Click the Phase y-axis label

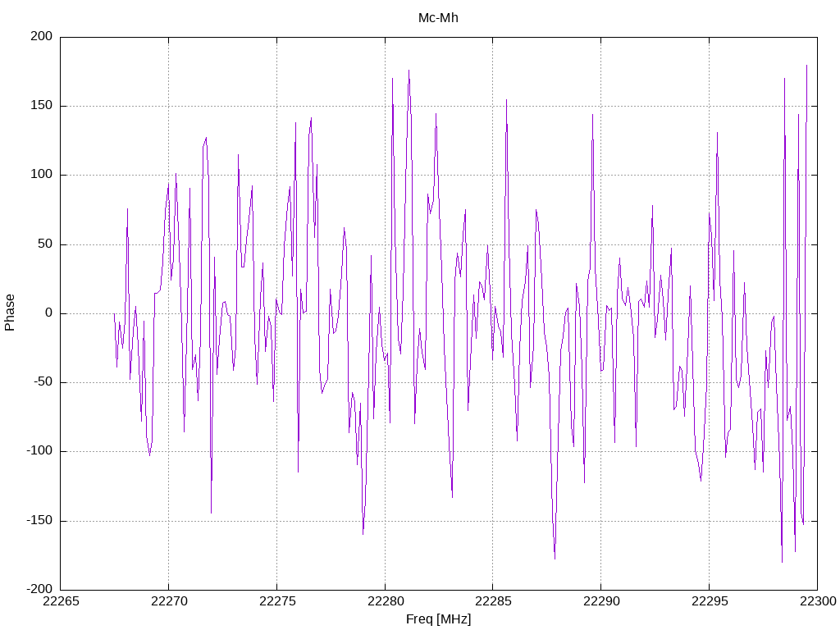point(10,313)
